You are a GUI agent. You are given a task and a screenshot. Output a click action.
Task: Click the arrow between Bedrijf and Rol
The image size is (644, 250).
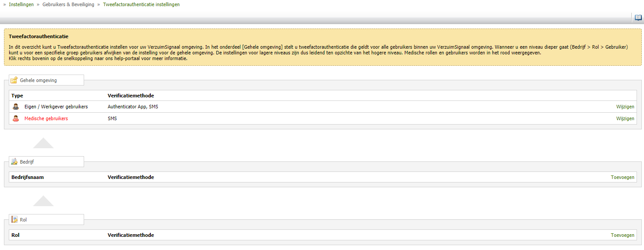[43, 201]
